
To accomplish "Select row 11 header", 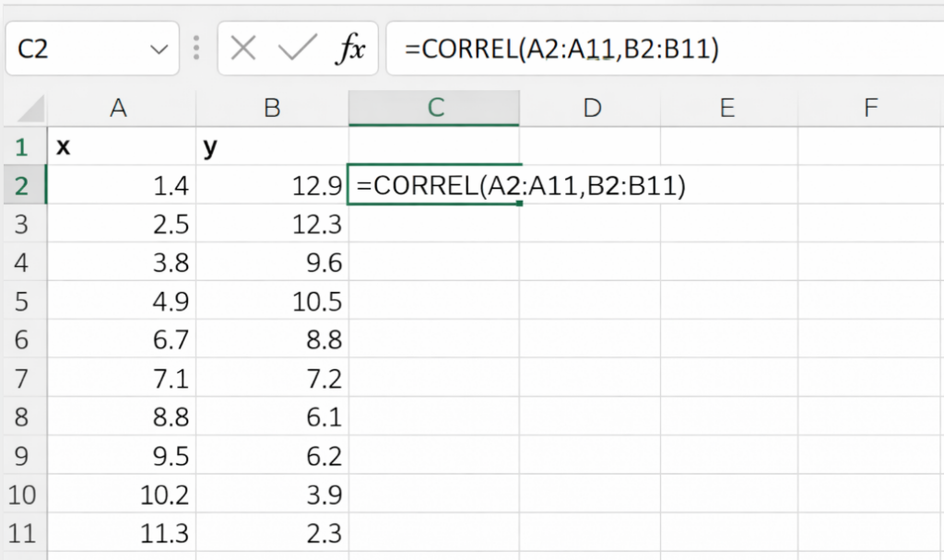I will coord(23,533).
